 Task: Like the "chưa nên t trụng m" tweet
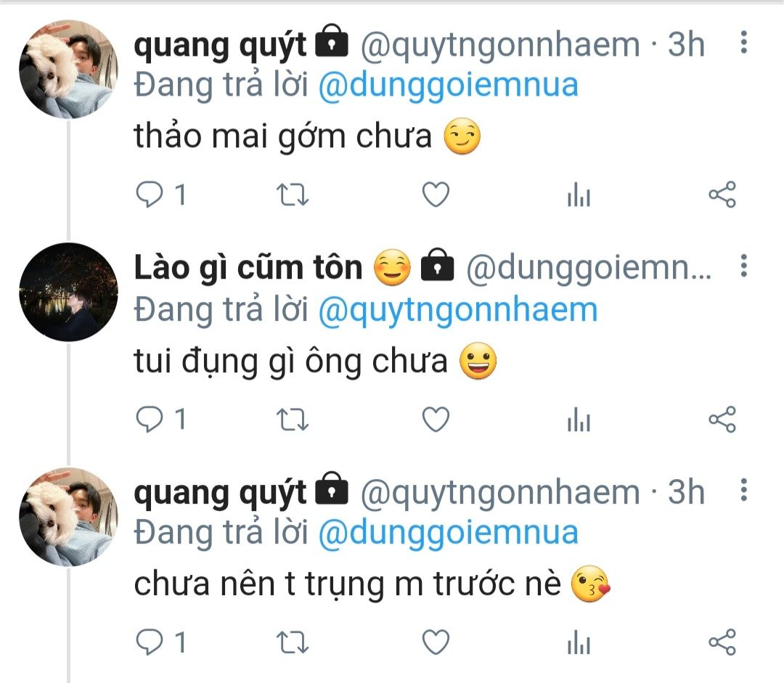coord(436,642)
